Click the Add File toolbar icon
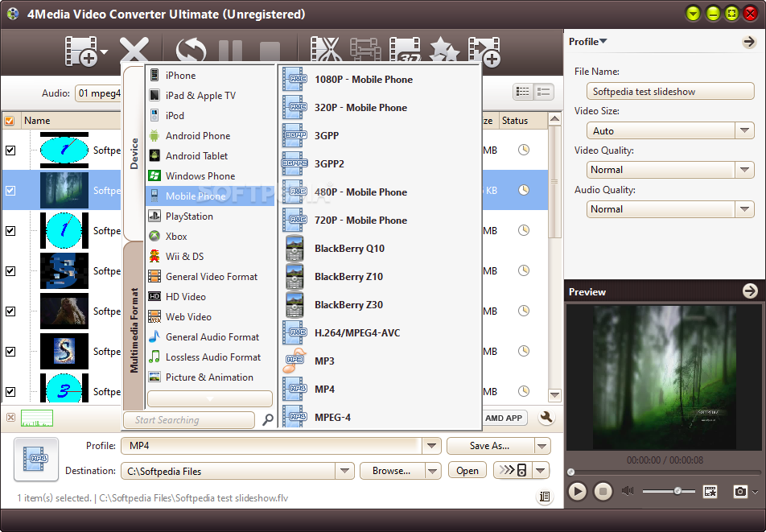This screenshot has width=766, height=532. coord(80,51)
